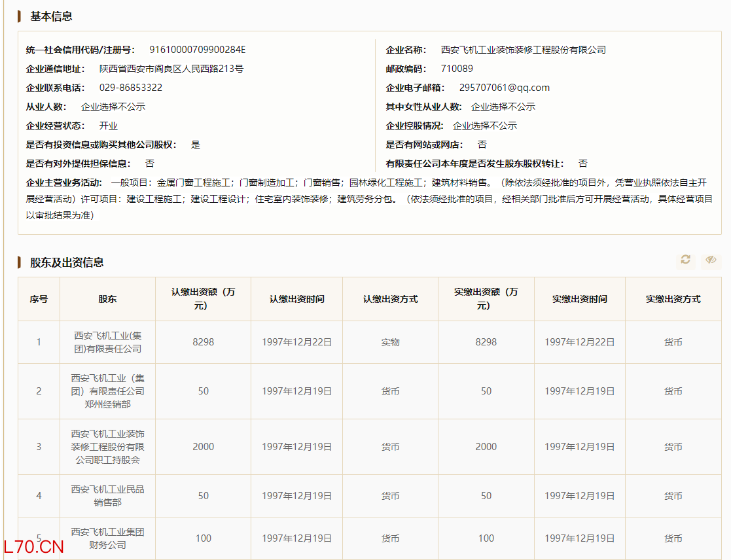This screenshot has height=560, width=731.
Task: Click the 实缴出资方式 column header
Action: pos(673,299)
